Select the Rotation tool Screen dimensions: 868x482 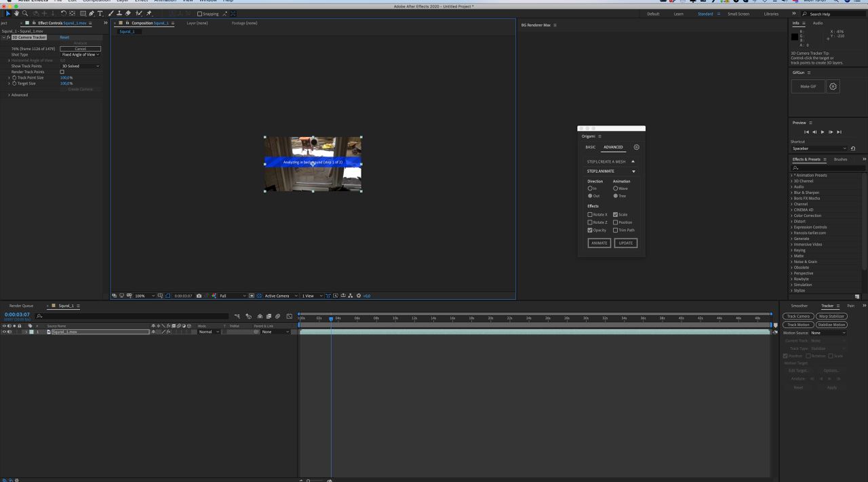point(63,14)
